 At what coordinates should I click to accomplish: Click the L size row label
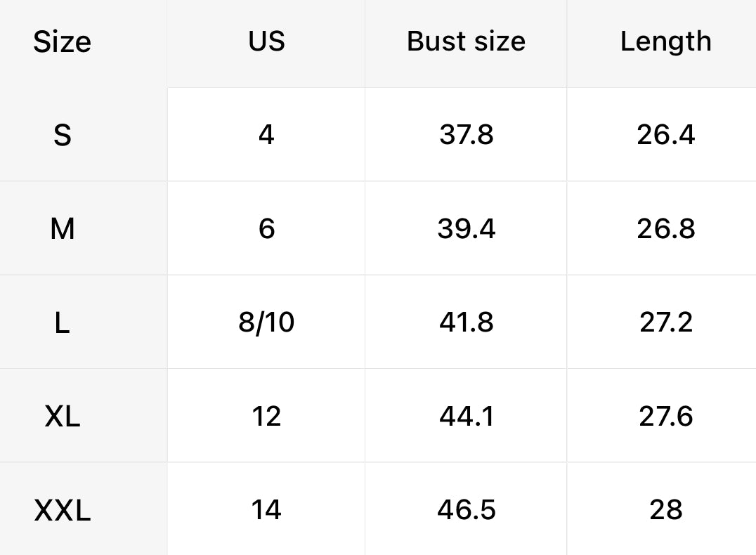(x=62, y=322)
